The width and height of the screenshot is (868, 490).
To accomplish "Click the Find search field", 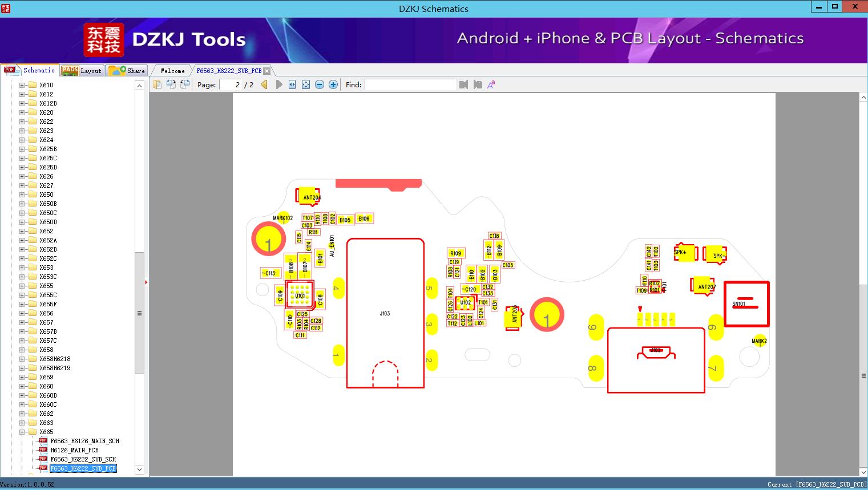I will pyautogui.click(x=410, y=84).
